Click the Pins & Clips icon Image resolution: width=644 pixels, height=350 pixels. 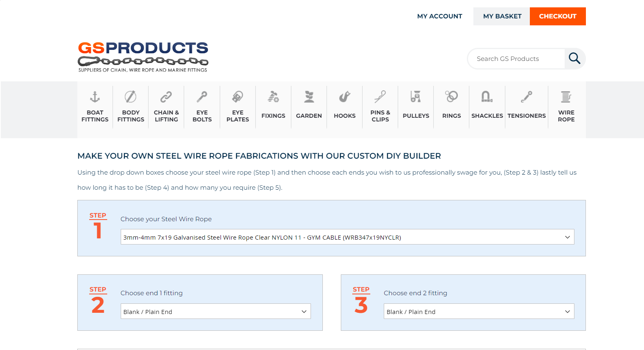tap(380, 97)
